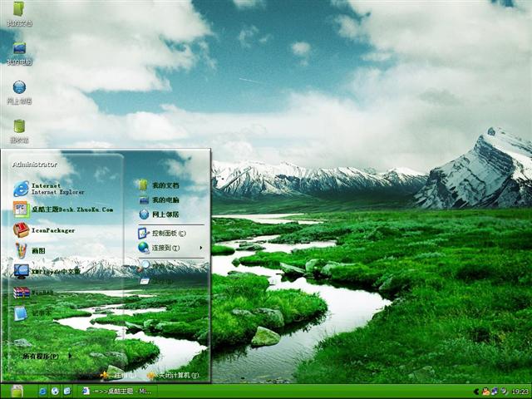Click the Start button on the taskbar
The image size is (532, 399).
point(17,392)
